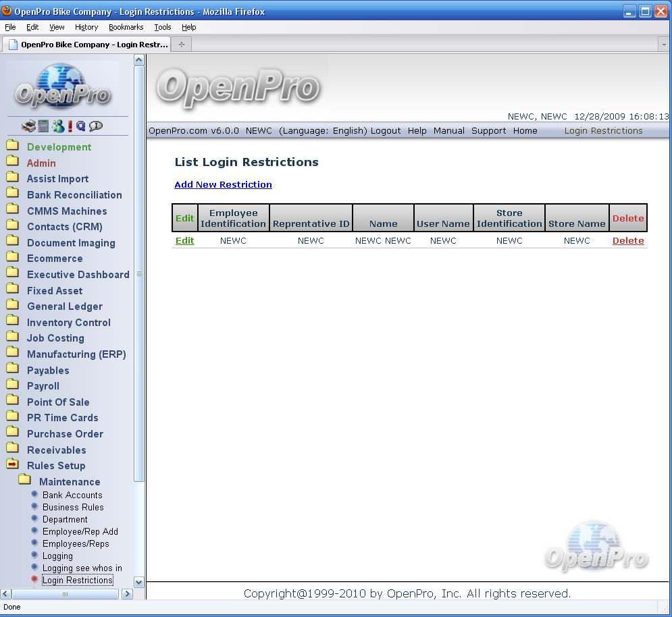Click the blue Q icon

coord(80,126)
